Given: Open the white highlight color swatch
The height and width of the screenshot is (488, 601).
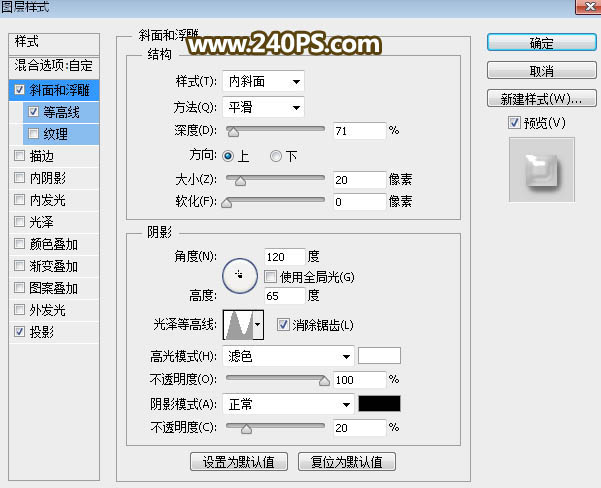Looking at the screenshot, I should click(379, 356).
